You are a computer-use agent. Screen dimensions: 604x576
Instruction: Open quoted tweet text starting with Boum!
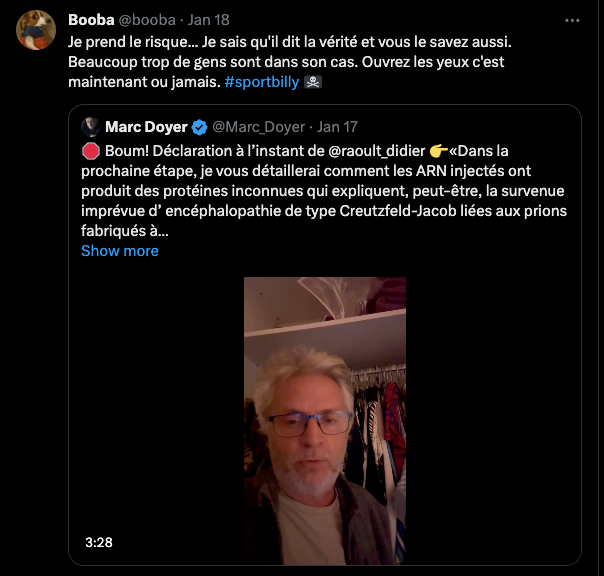tap(324, 191)
